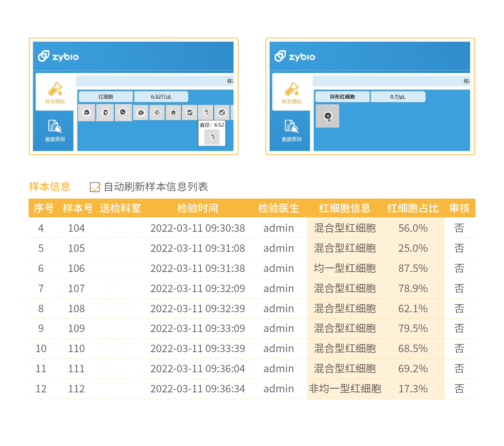Click the Zybio logo in left panel
This screenshot has width=504, height=446.
58,56
